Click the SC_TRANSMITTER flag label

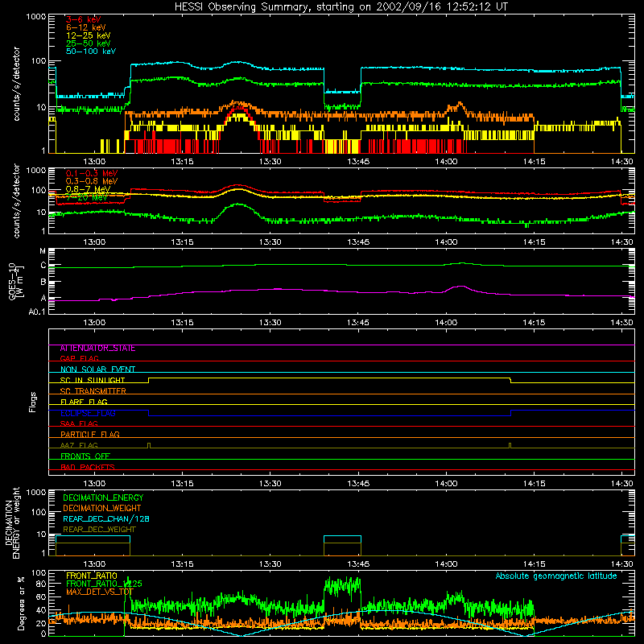[x=93, y=391]
